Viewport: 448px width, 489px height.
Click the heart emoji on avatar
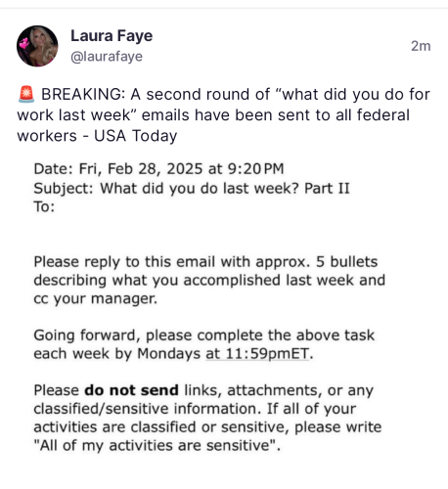tap(23, 43)
